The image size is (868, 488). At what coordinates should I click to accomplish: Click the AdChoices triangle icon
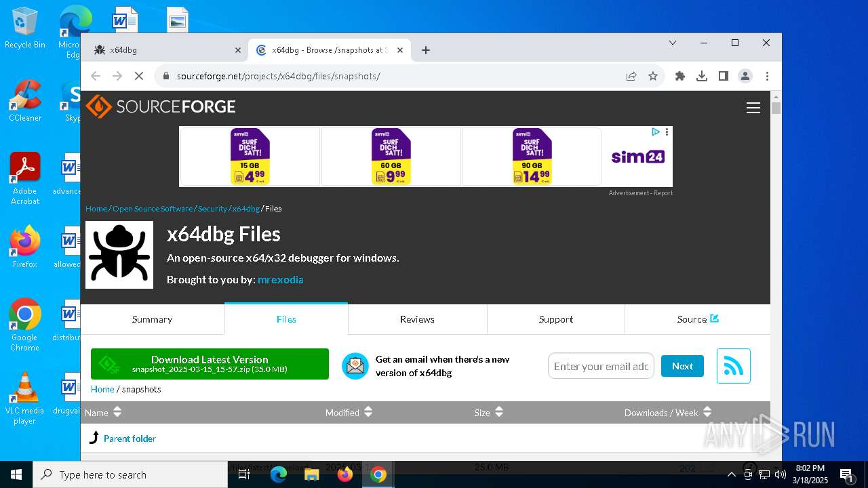click(x=656, y=132)
